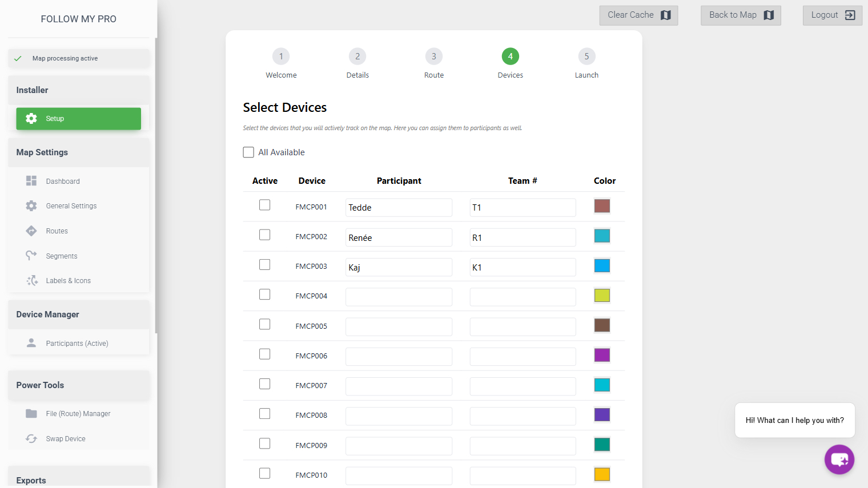This screenshot has width=868, height=488.
Task: Go to step 3 Route
Action: (433, 57)
